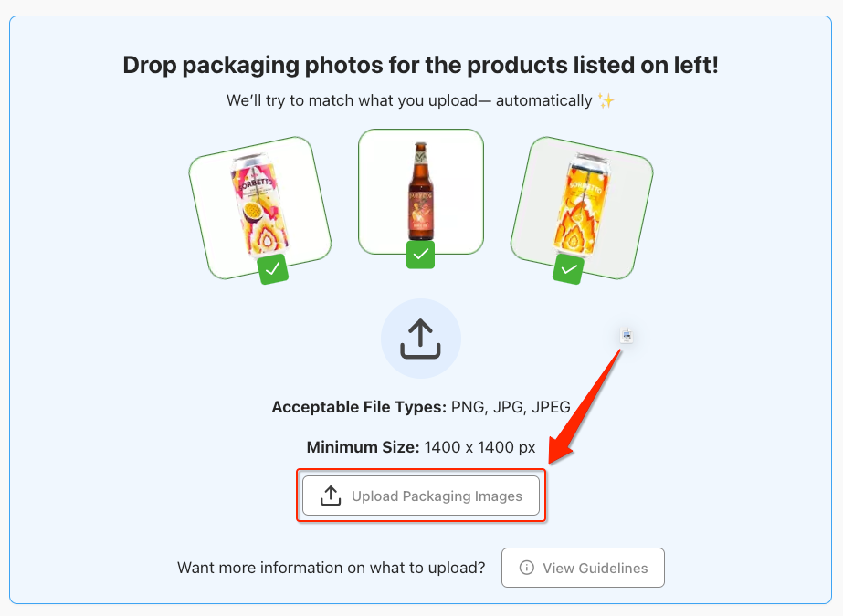
Task: Click the green checkmark under the right orange can
Action: 569,268
